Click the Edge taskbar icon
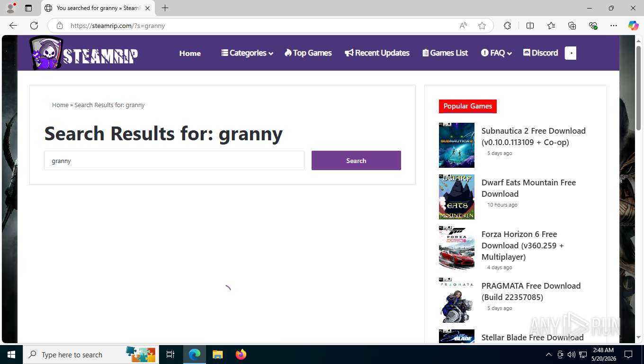Image resolution: width=644 pixels, height=364 pixels. (194, 355)
